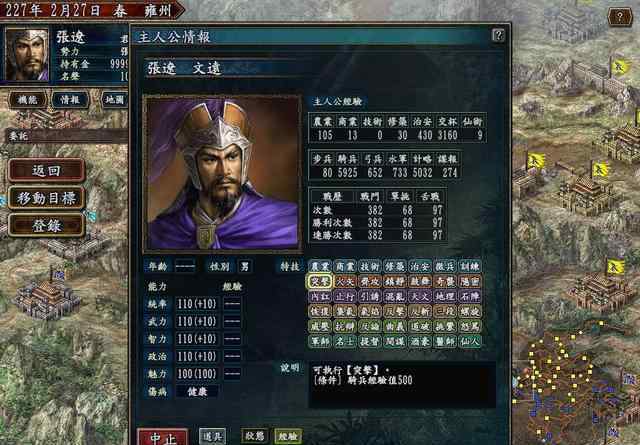Viewport: 640px width, 445px height.
Task: Select the 農業 skill badge
Action: [x=320, y=267]
